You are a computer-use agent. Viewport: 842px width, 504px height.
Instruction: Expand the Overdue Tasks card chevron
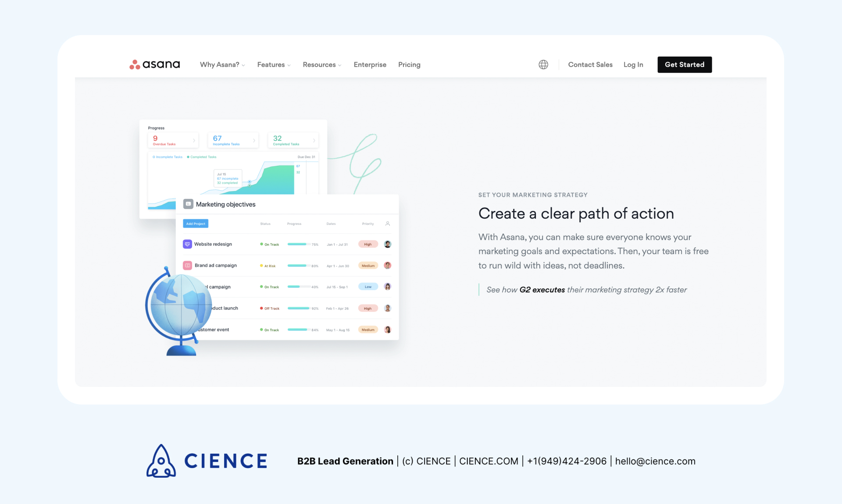195,140
